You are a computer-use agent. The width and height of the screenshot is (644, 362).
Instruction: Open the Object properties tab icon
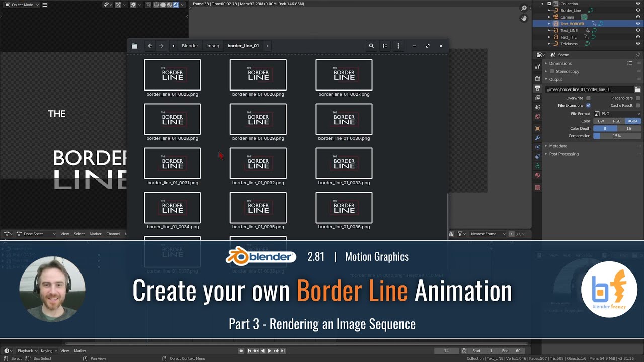pos(538,128)
